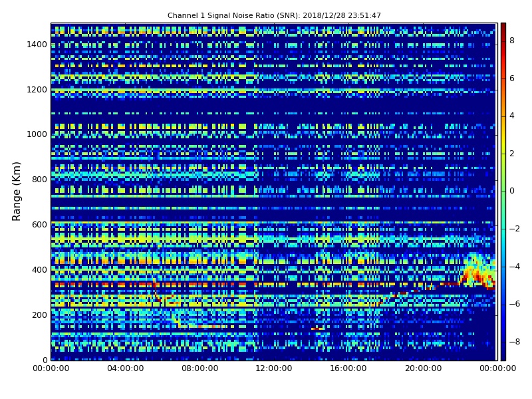Select the 800 range tick label
The image size is (532, 399).
39,180
